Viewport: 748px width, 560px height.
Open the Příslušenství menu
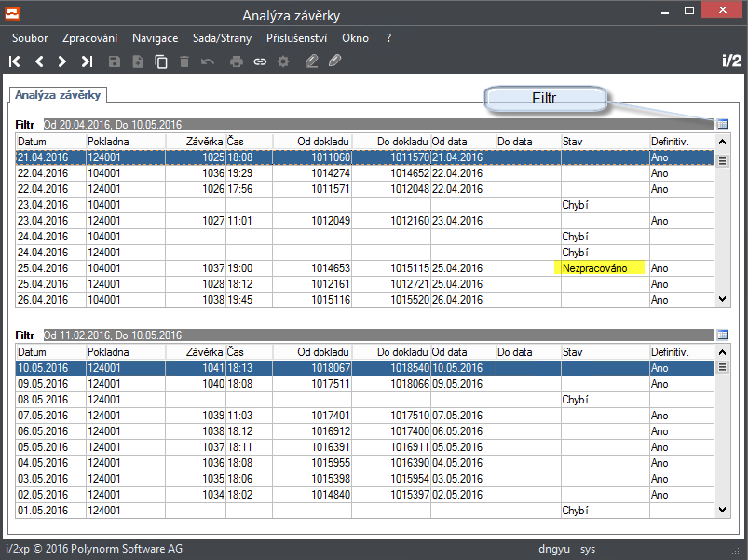click(x=297, y=38)
